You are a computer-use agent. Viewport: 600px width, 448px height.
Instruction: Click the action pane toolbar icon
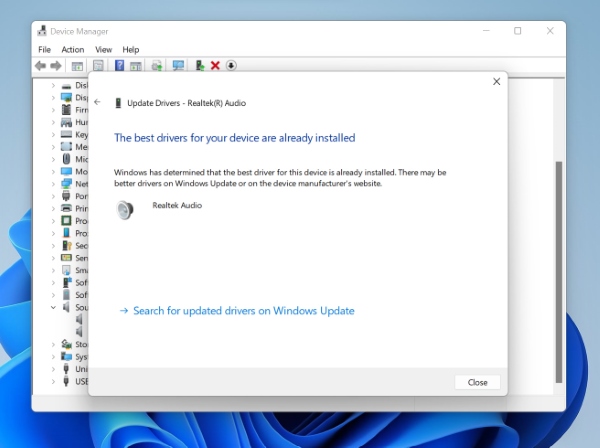135,66
